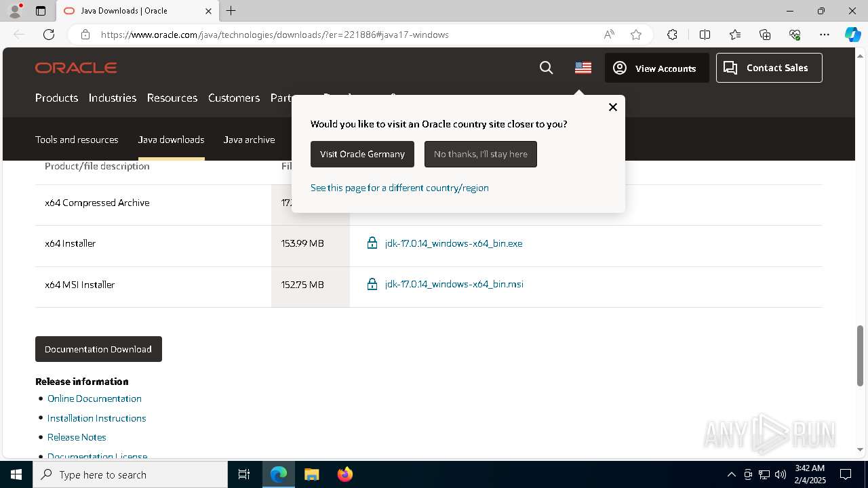
Task: Click Documentation Download button
Action: [x=98, y=349]
